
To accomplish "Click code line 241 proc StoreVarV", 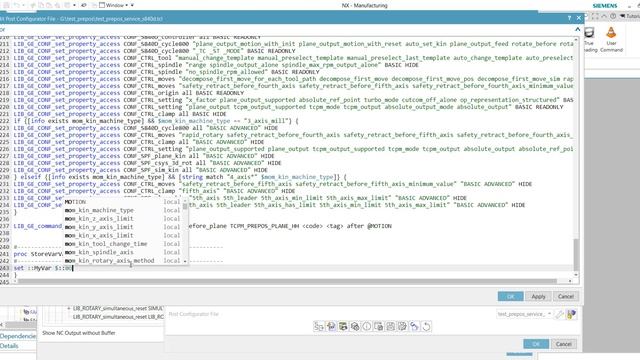I will pyautogui.click(x=38, y=254).
